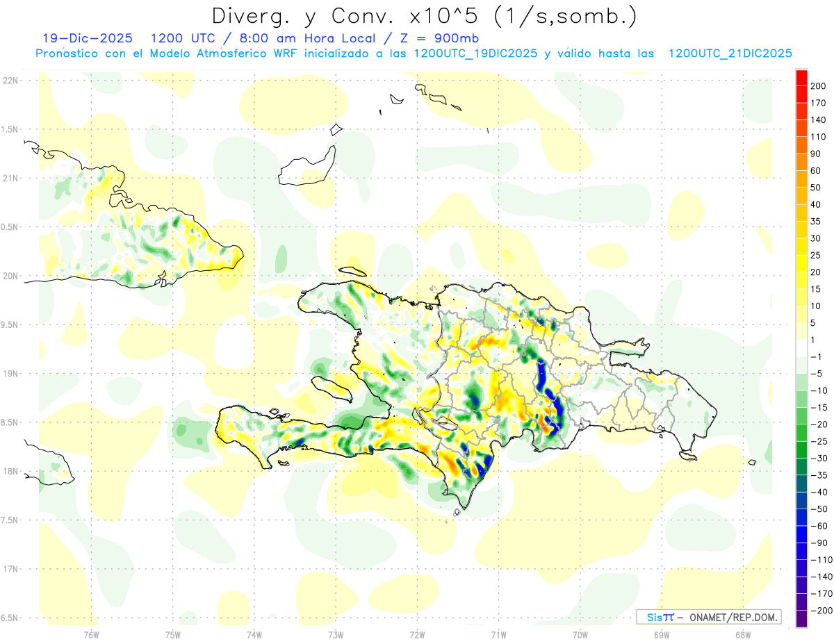
Task: Click the blue swatch between -60 and -90
Action: tap(801, 534)
